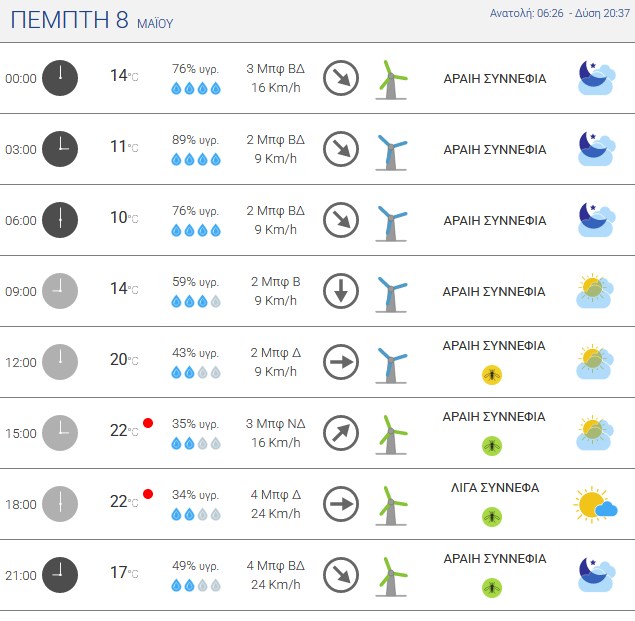Click the green mosquito icon at 15:00
Screen dimensions: 635x621
coord(492,446)
